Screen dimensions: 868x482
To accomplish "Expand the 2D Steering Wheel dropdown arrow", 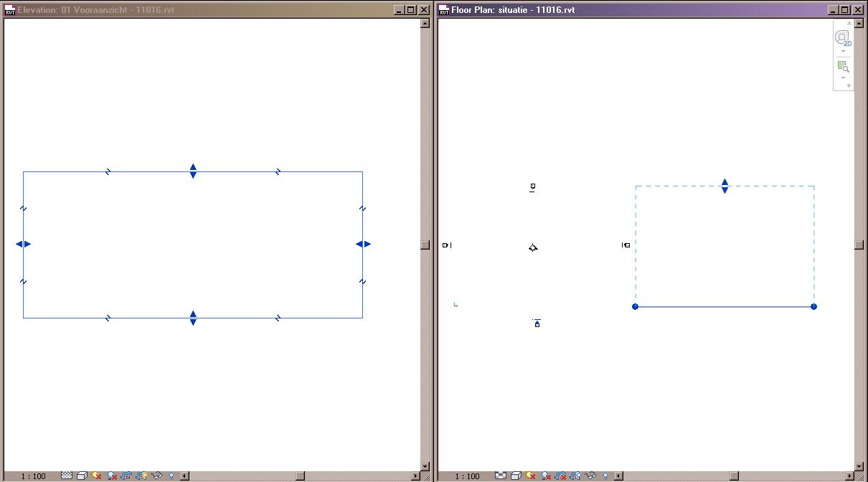I will 843,52.
